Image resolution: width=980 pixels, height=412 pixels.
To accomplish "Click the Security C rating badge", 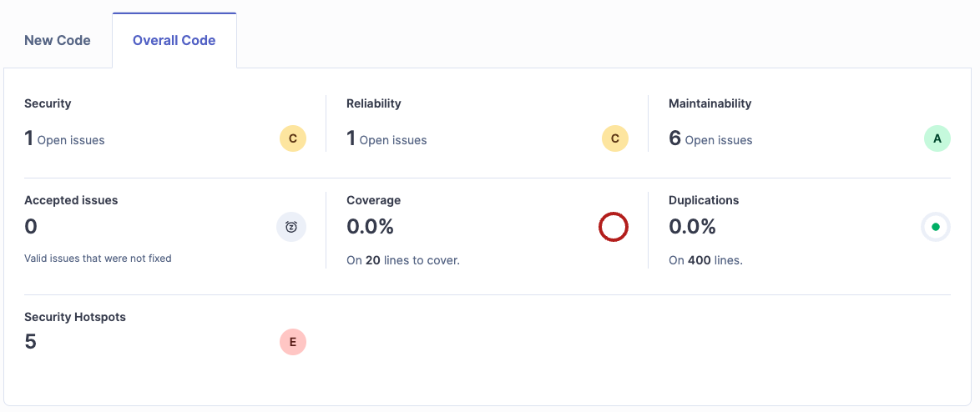I will 292,138.
